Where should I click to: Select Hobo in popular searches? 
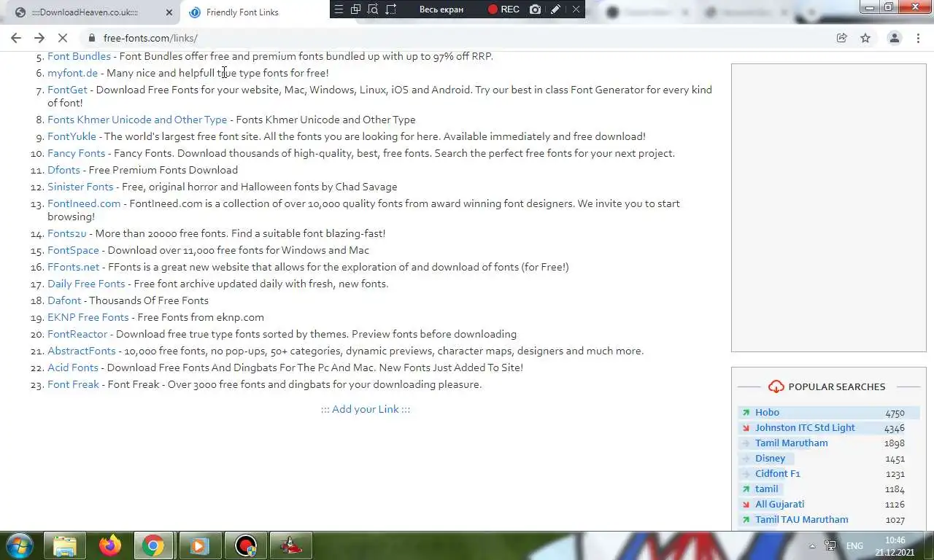pos(767,413)
